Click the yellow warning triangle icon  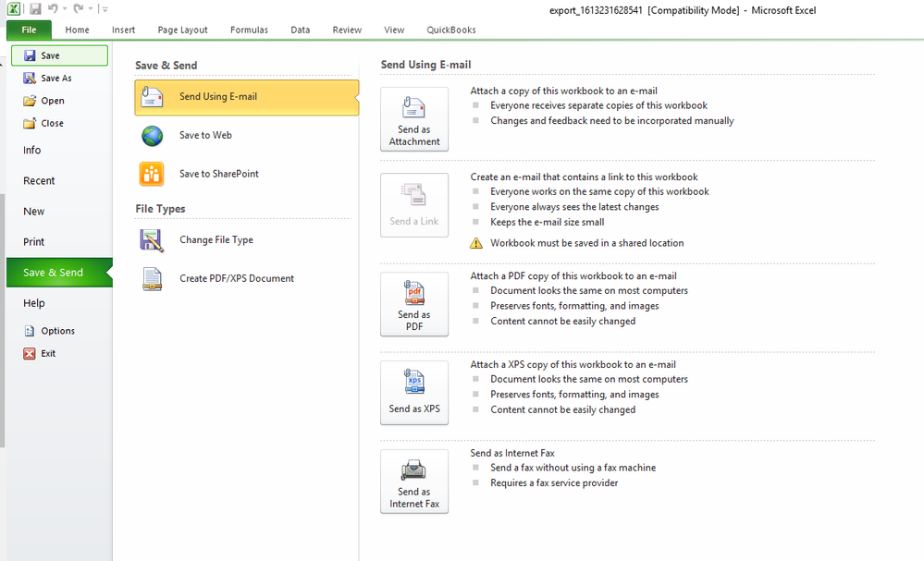coord(476,243)
